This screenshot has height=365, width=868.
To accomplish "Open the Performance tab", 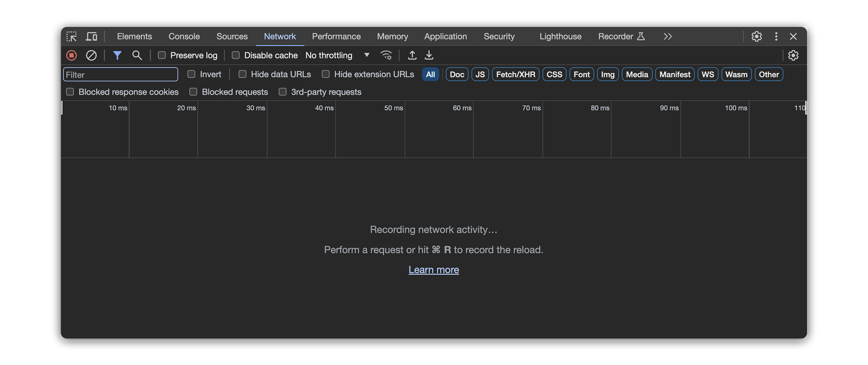I will [x=336, y=37].
